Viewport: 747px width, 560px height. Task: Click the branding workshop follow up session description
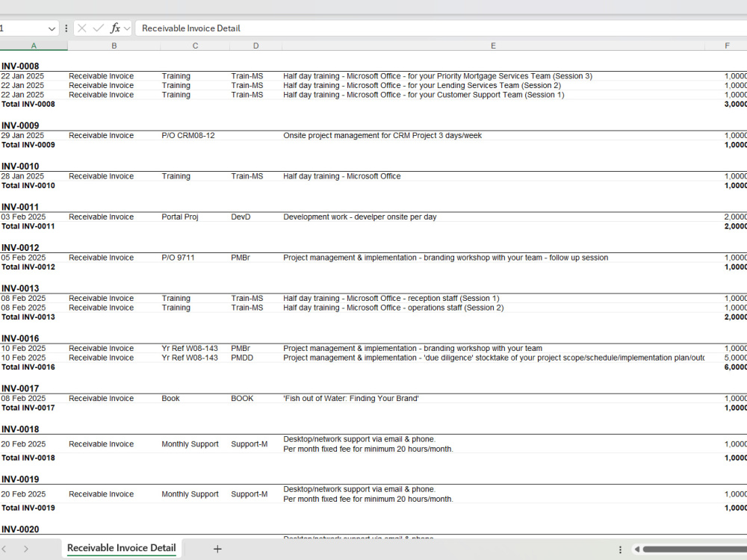click(445, 258)
